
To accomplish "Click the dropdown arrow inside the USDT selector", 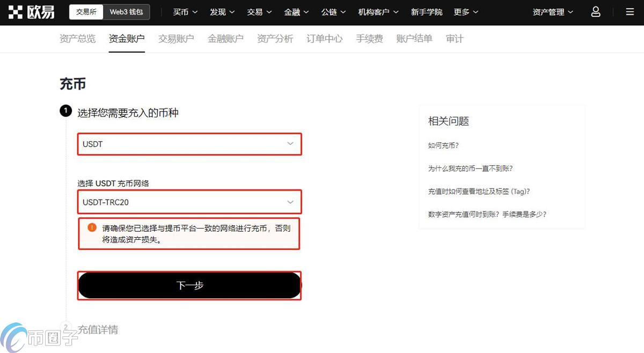I will [290, 144].
